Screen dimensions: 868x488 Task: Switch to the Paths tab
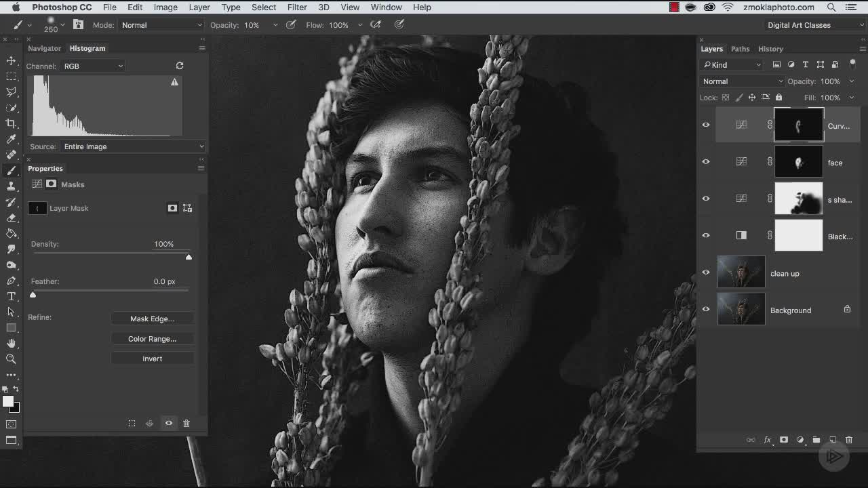740,49
